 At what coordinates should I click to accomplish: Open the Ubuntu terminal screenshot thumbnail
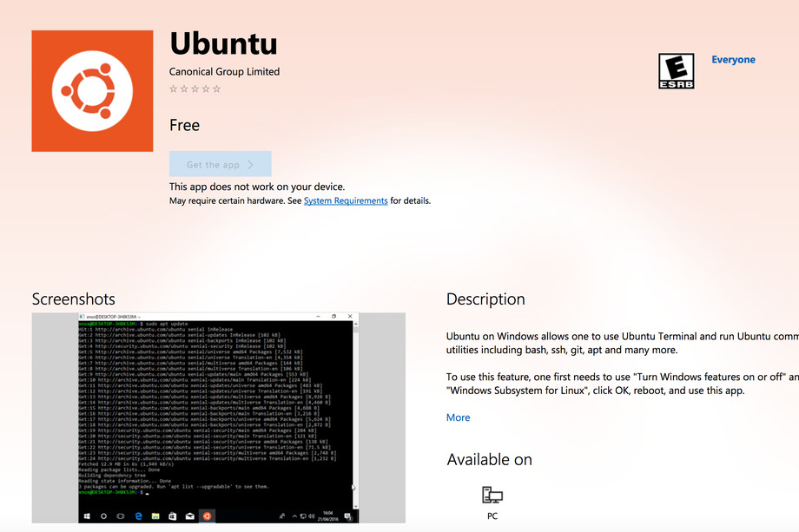pos(219,417)
